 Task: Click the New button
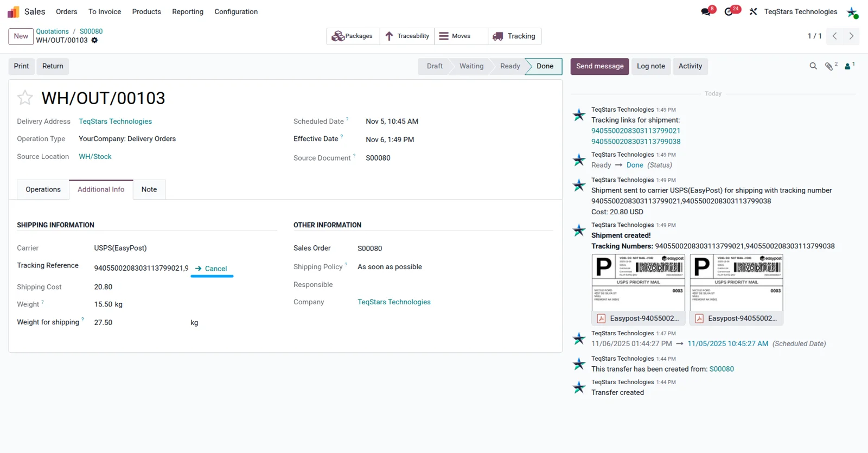(x=21, y=36)
